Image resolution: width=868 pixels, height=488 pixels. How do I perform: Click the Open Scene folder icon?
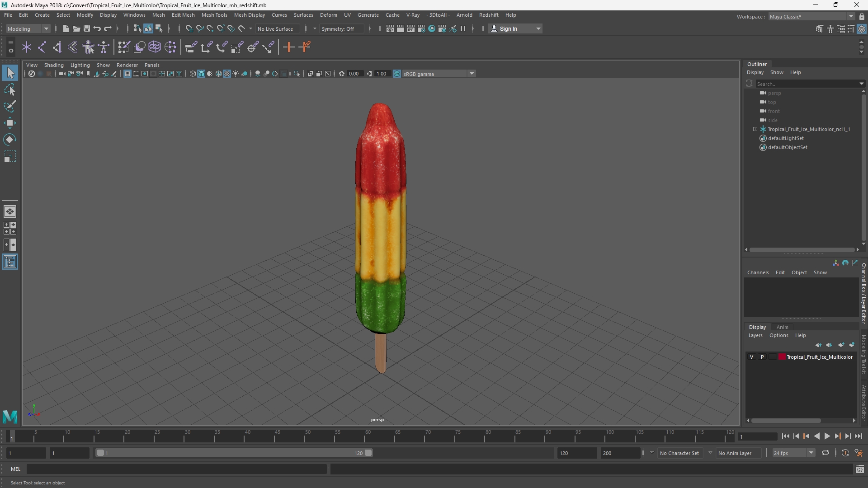click(x=76, y=28)
